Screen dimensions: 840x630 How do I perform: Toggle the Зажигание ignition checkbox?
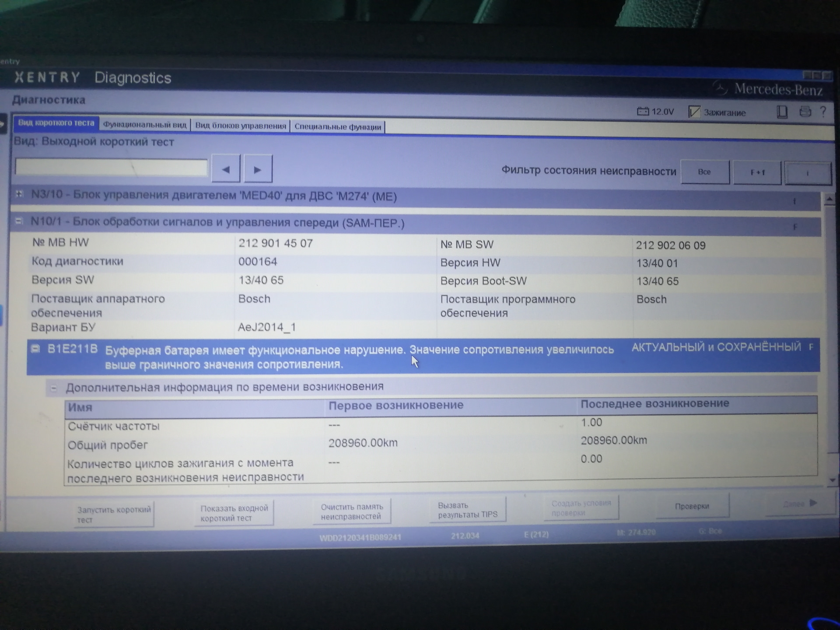point(694,112)
